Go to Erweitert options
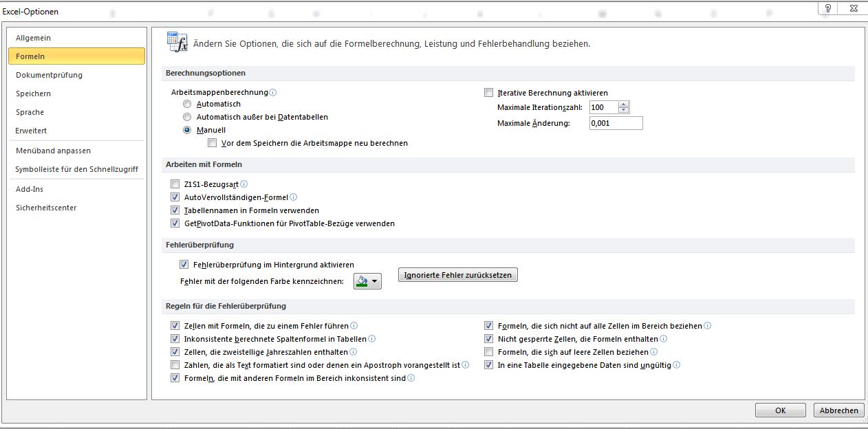868x429 pixels. [76, 131]
